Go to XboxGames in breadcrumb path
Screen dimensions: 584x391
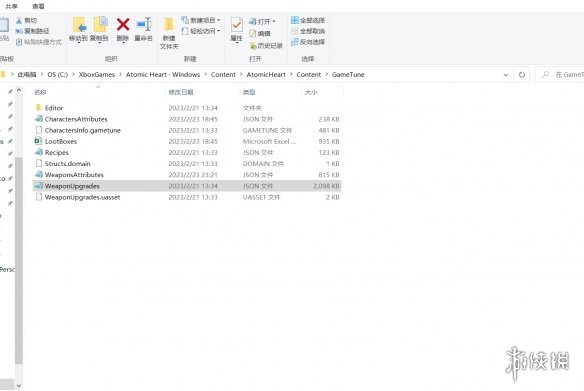pyautogui.click(x=97, y=74)
